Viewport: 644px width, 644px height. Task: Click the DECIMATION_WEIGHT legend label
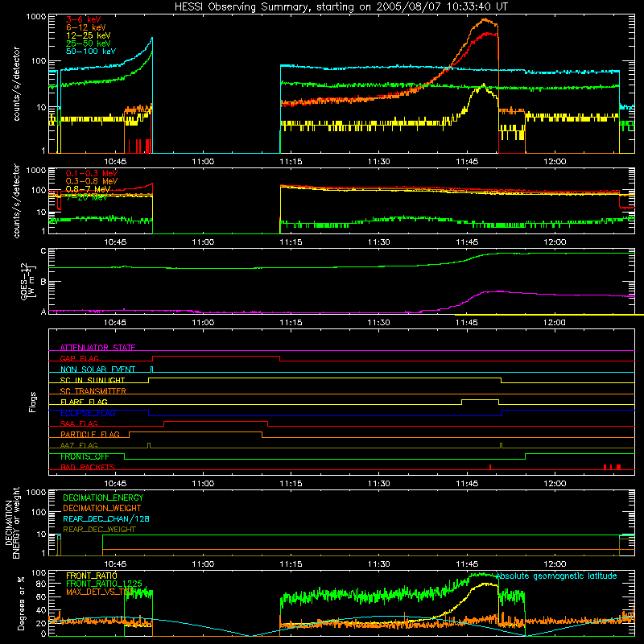click(102, 508)
